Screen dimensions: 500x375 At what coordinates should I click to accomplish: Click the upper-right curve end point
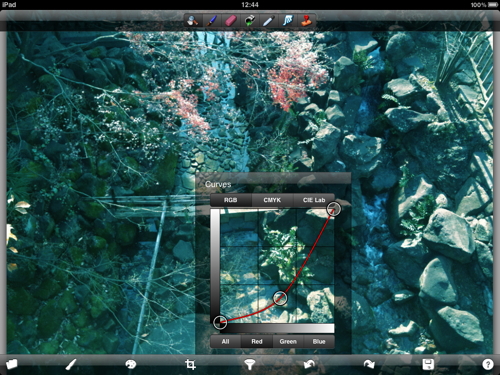[x=333, y=209]
